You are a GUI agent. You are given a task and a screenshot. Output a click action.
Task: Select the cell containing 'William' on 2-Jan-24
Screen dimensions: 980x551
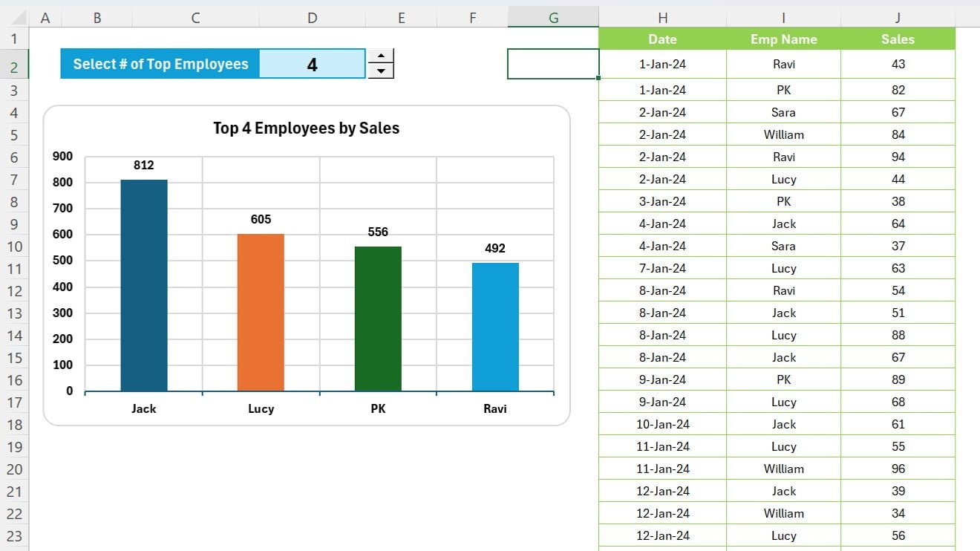point(783,134)
